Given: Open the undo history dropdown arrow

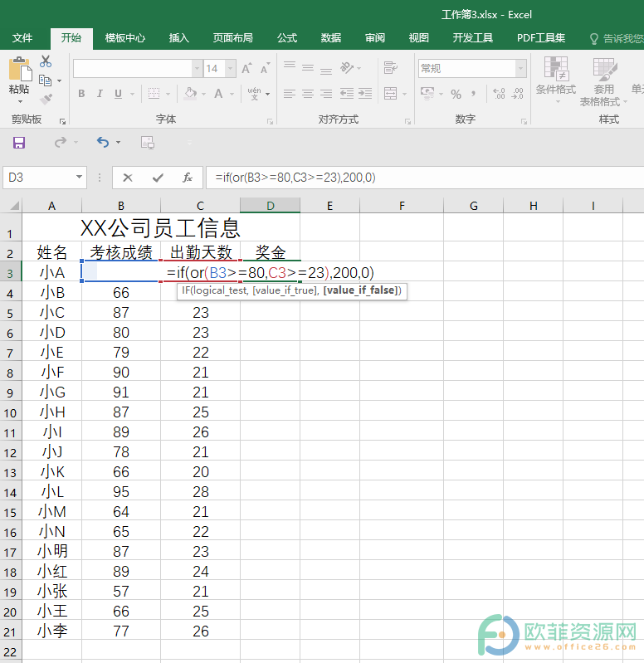Looking at the screenshot, I should pyautogui.click(x=119, y=143).
